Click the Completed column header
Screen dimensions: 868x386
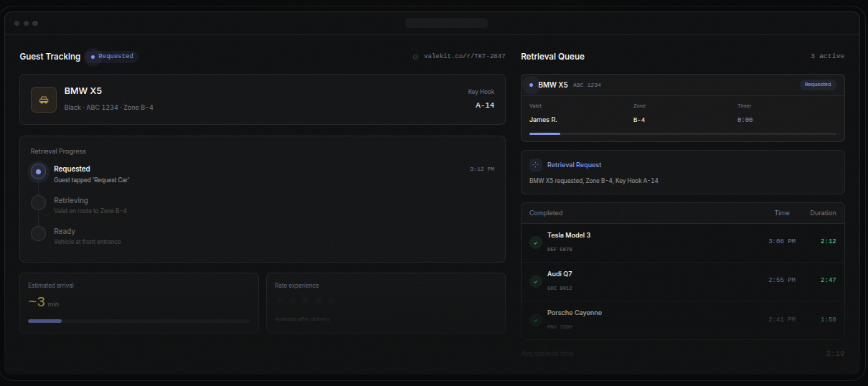[546, 213]
